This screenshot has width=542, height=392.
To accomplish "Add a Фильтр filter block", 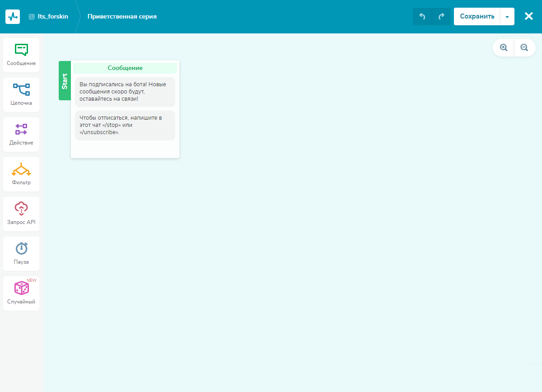I will coord(21,174).
